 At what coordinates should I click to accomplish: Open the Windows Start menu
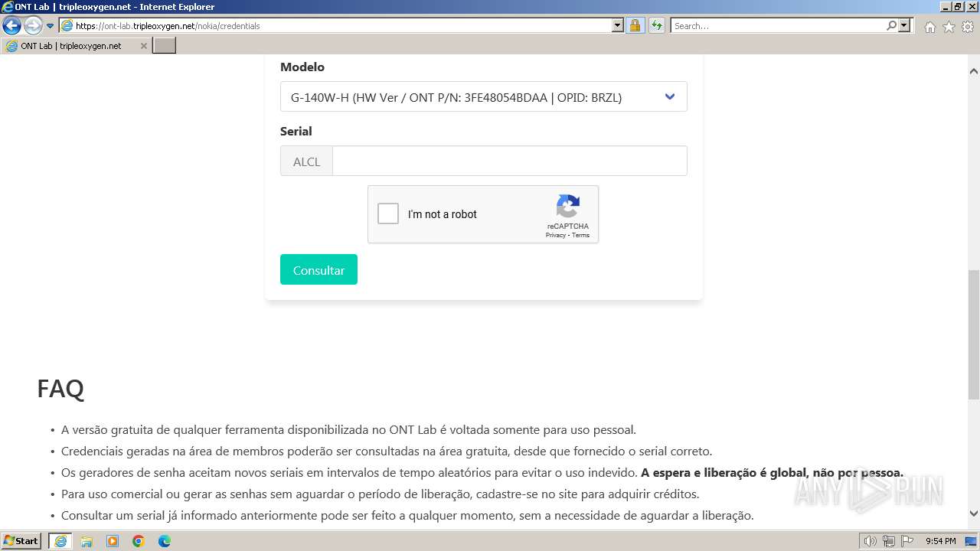pyautogui.click(x=21, y=541)
